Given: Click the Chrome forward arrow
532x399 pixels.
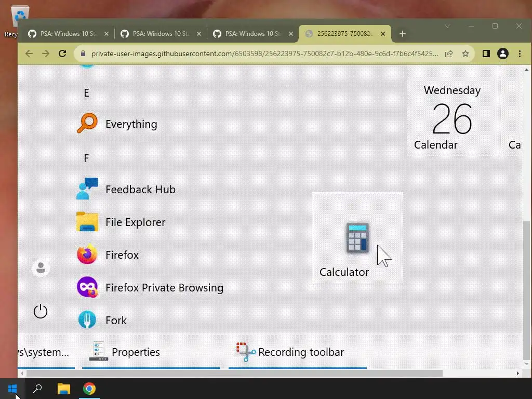Looking at the screenshot, I should pyautogui.click(x=46, y=54).
